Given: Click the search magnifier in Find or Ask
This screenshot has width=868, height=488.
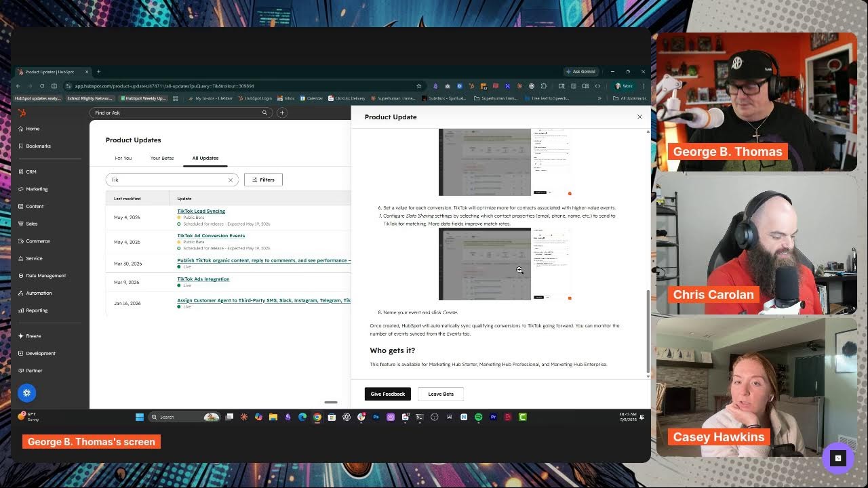Looking at the screenshot, I should point(264,113).
